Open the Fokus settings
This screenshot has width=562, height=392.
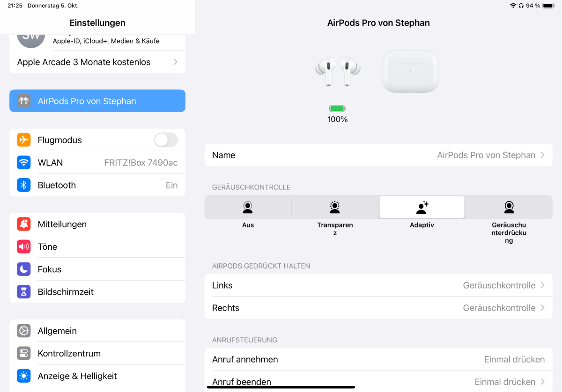(97, 269)
